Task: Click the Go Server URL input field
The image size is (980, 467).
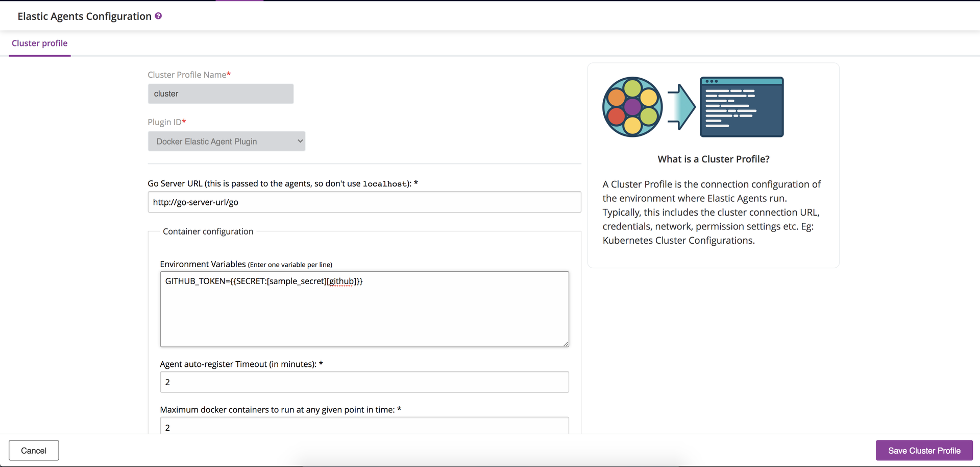Action: pyautogui.click(x=364, y=202)
